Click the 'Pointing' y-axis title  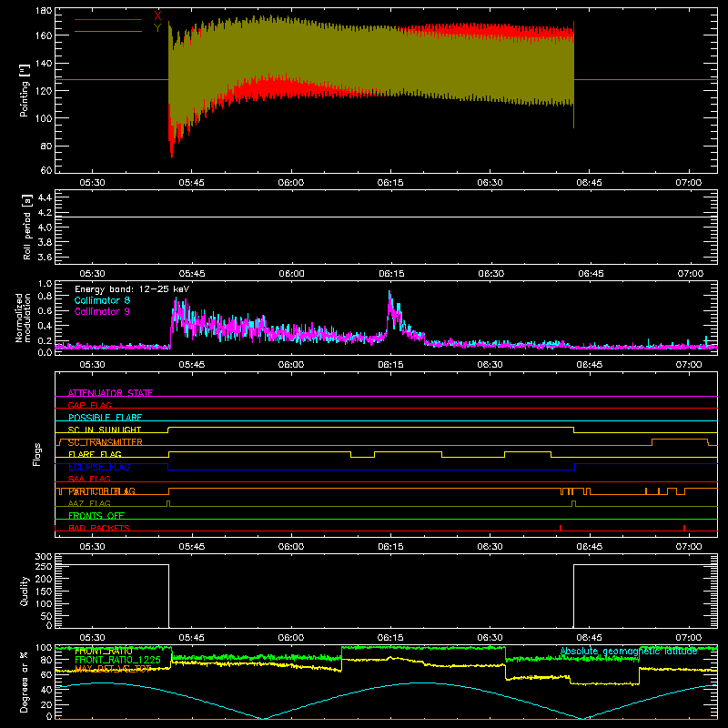point(25,90)
